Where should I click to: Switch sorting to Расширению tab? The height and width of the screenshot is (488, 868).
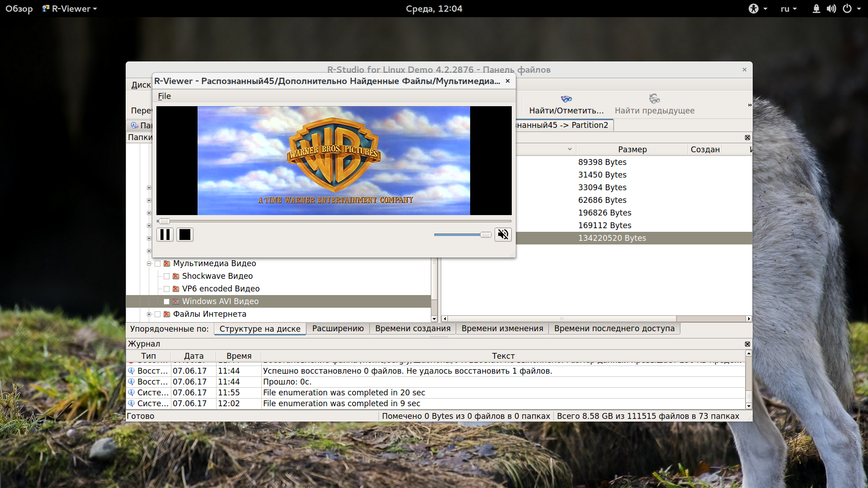pos(338,328)
